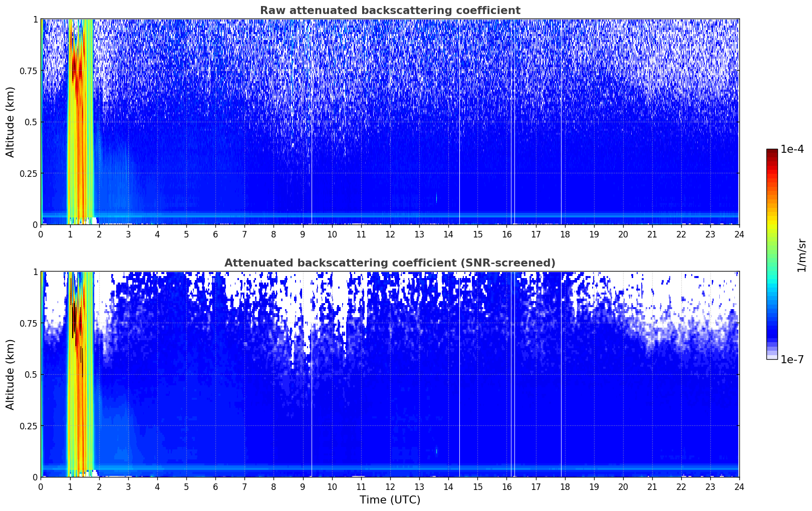Click the top plot's "Altitude (km)" label
The width and height of the screenshot is (812, 511).
(x=11, y=122)
